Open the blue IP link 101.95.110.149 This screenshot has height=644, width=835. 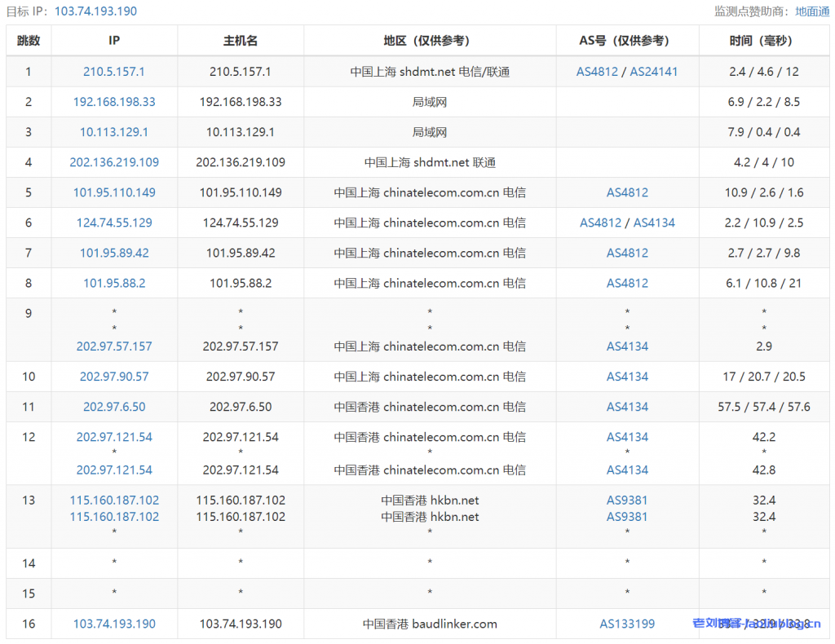114,192
